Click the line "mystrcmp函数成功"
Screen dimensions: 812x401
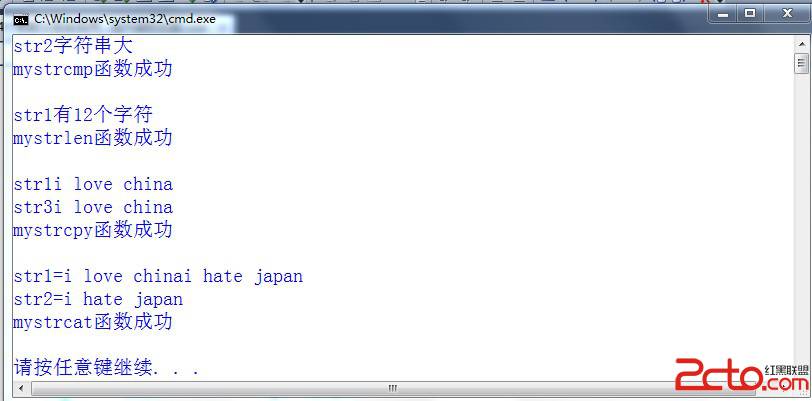pos(93,69)
